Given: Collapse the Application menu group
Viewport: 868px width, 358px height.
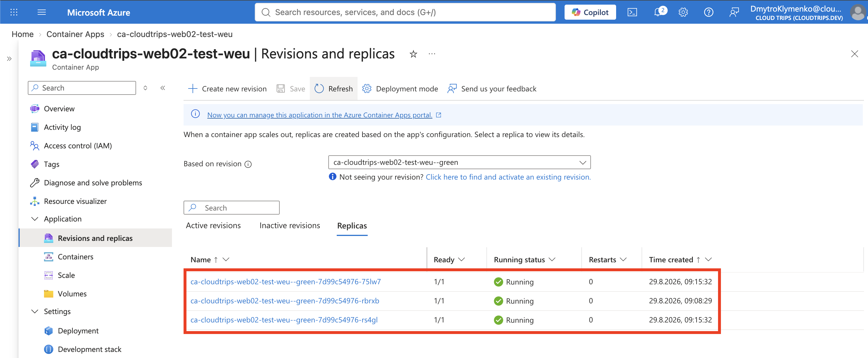Looking at the screenshot, I should click(35, 219).
